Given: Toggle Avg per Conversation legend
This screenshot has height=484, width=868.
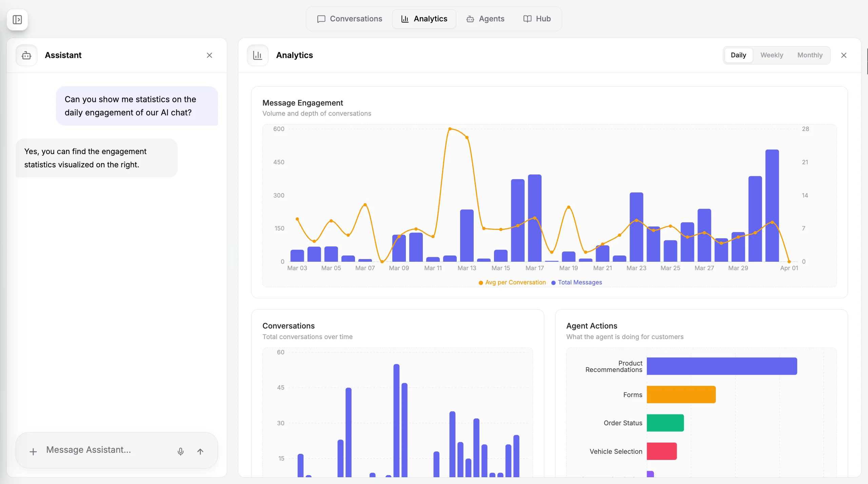Looking at the screenshot, I should tap(512, 282).
